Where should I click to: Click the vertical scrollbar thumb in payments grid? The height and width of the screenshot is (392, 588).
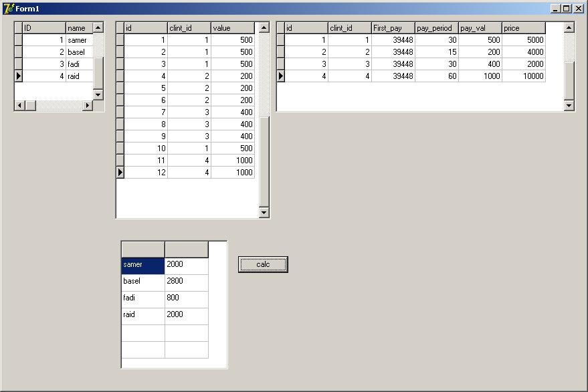(264, 161)
